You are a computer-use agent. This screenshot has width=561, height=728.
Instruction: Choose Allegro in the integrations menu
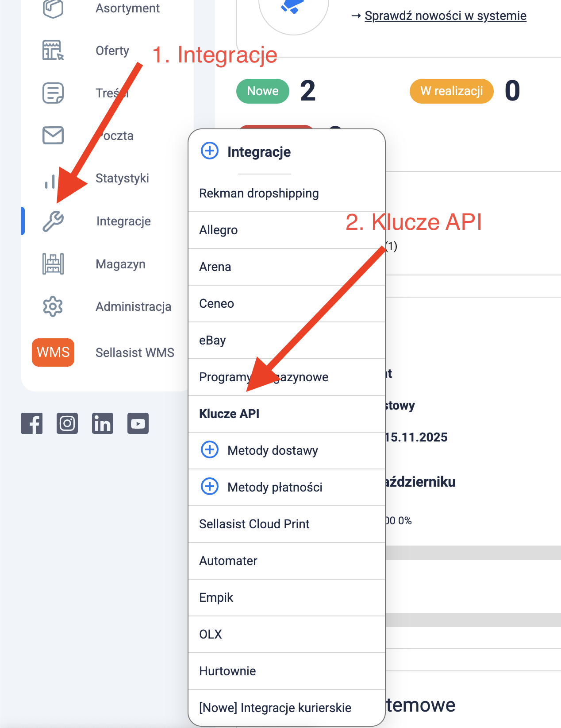(x=219, y=230)
